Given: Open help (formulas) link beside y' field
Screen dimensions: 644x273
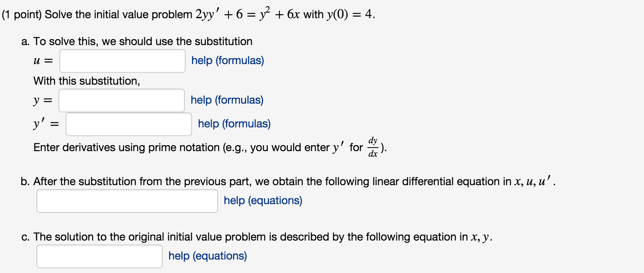Looking at the screenshot, I should (234, 124).
